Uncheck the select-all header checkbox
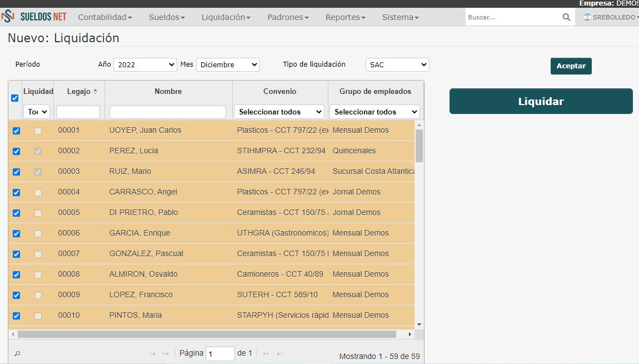 coord(14,98)
